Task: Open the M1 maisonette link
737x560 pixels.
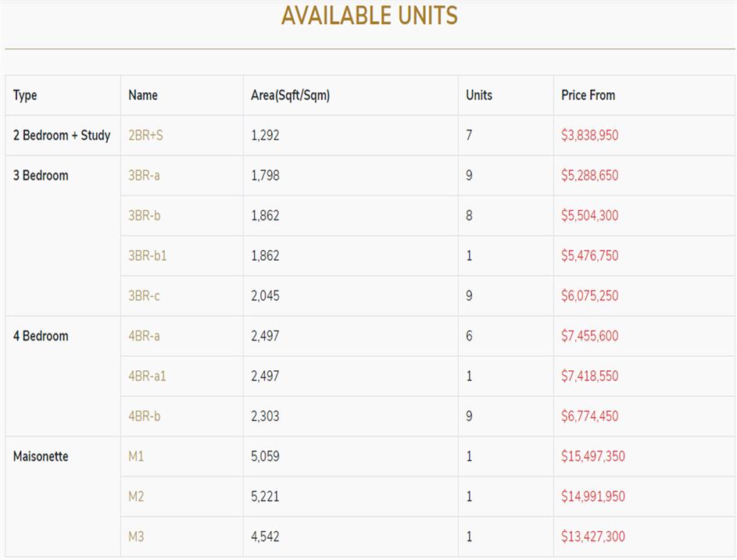Action: click(136, 456)
